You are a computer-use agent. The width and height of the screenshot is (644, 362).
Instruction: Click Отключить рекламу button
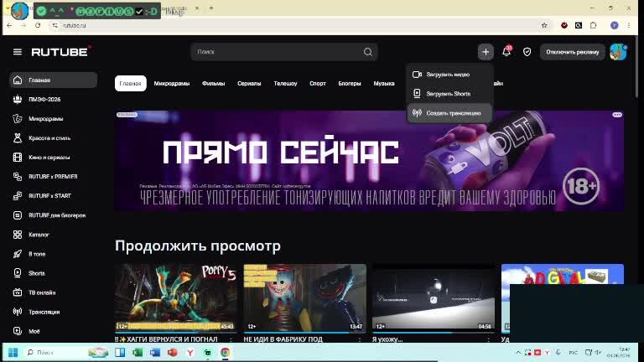(573, 52)
